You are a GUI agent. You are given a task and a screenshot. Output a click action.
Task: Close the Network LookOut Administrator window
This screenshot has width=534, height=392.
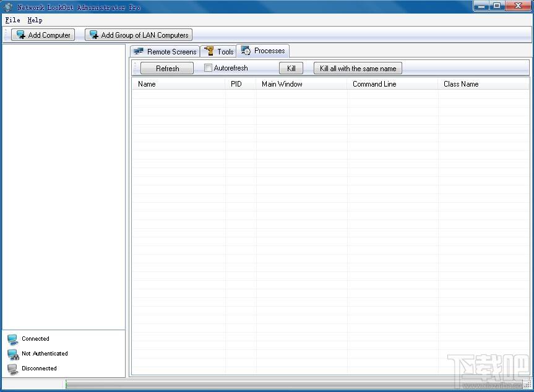click(519, 6)
